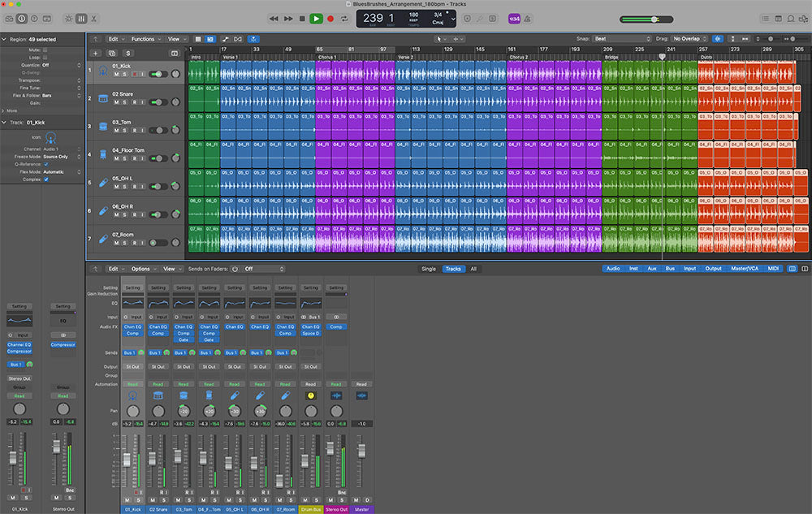Click the purple count-in button beside the LCD
This screenshot has height=514, width=812.
coord(514,18)
